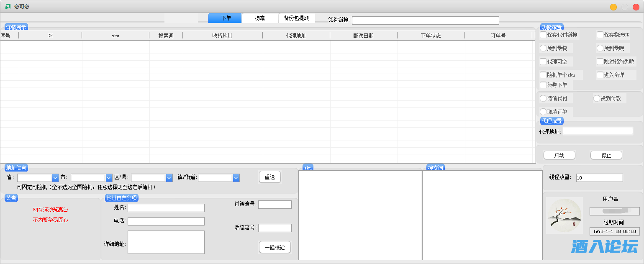Toggle the 代理可空 checkbox

tap(543, 62)
